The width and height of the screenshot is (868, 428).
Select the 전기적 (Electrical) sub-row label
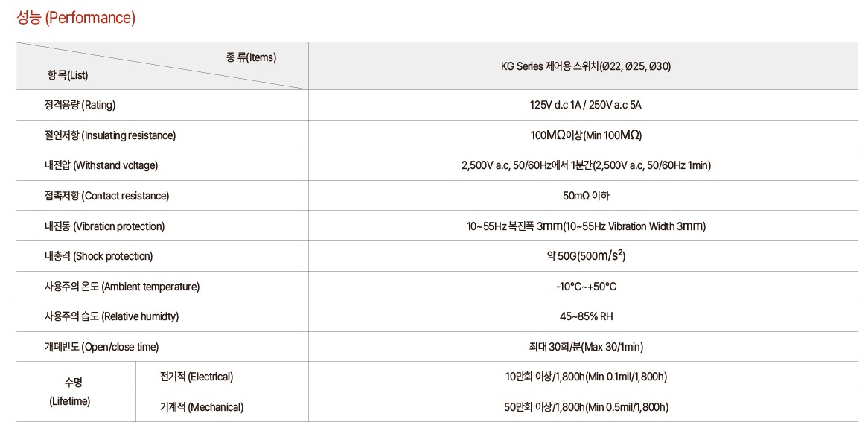[x=196, y=377]
